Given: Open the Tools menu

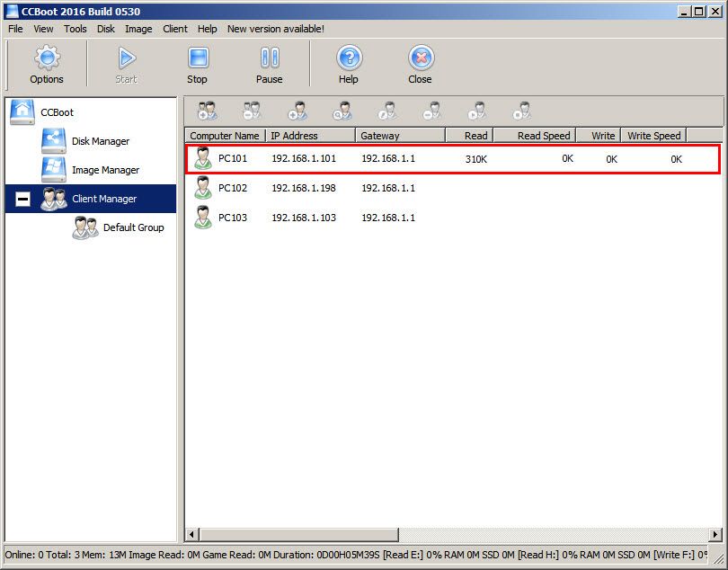Looking at the screenshot, I should point(75,29).
